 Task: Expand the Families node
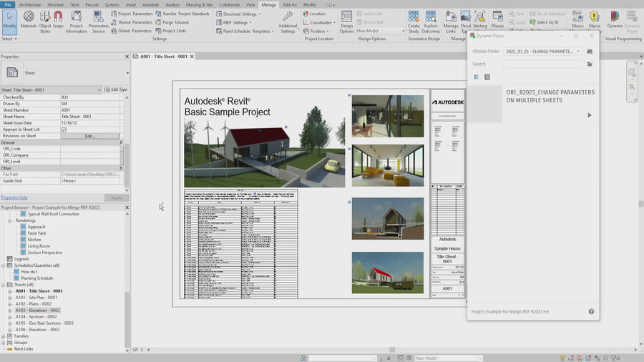coord(4,336)
